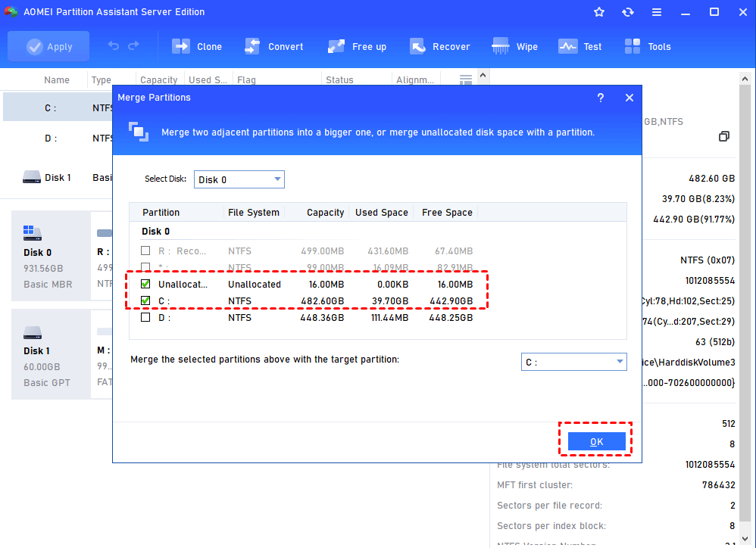The image size is (756, 548).
Task: Click the Free Space column header
Action: [x=447, y=213]
